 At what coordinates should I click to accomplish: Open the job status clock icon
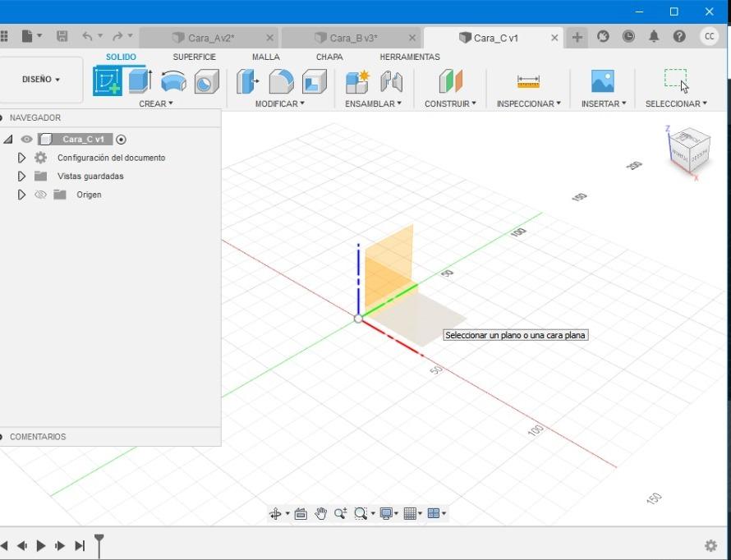pos(628,36)
